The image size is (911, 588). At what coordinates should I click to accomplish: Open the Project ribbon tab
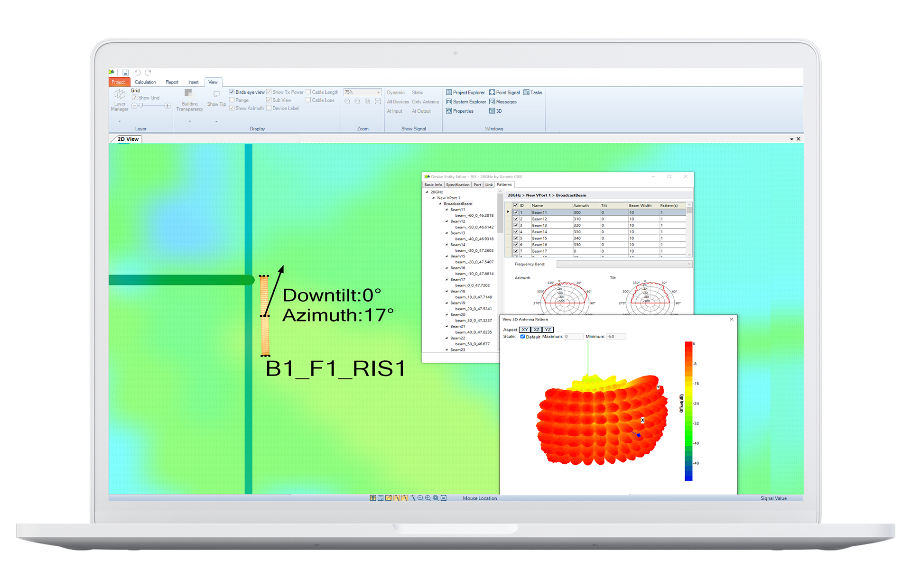coord(119,82)
